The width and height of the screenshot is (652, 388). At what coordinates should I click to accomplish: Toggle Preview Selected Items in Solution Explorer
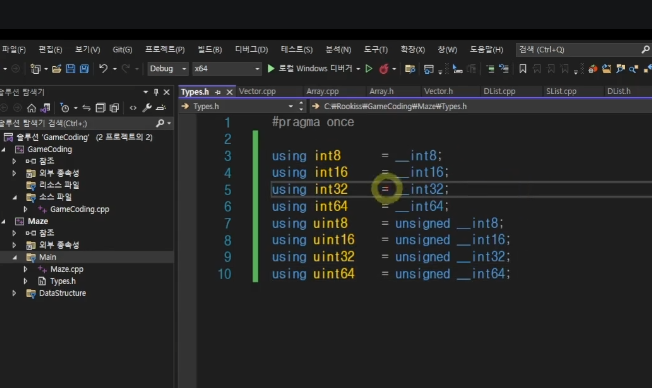[x=161, y=108]
